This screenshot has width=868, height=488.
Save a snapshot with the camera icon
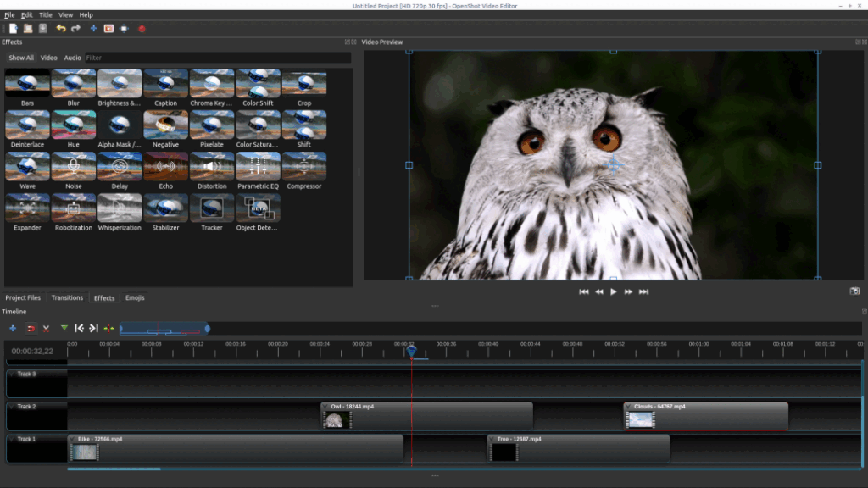coord(854,291)
